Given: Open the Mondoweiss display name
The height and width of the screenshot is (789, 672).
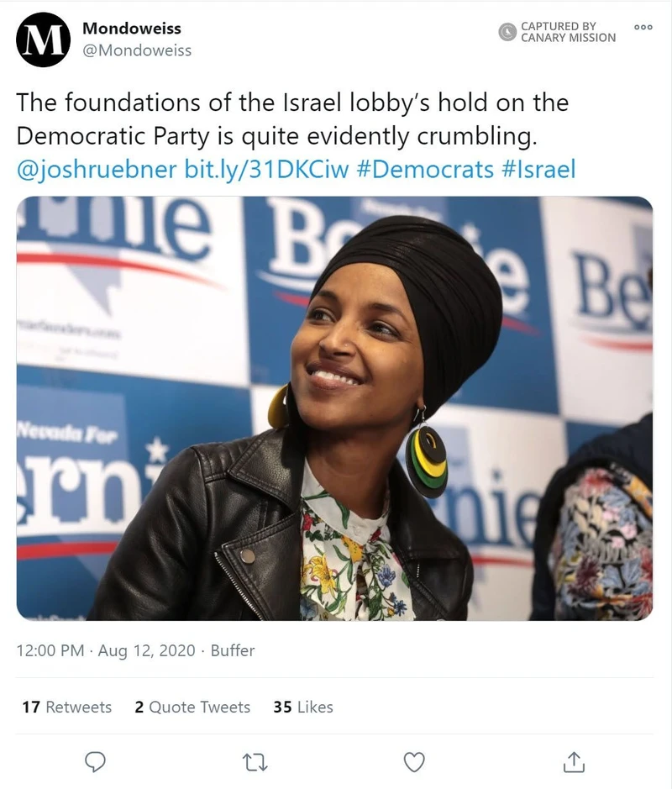Looking at the screenshot, I should pos(132,29).
